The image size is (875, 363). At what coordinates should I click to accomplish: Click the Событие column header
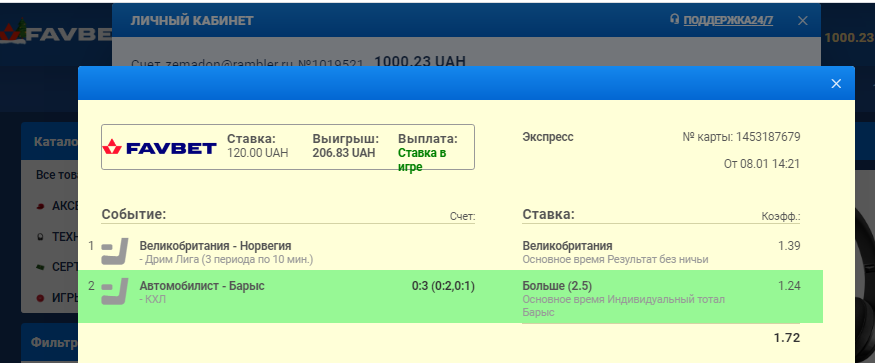point(134,214)
